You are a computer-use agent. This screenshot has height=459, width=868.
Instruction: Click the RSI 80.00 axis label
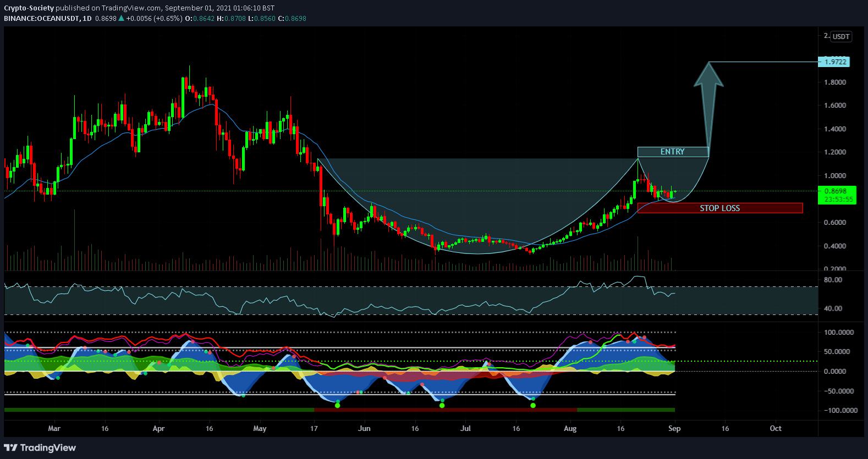[x=833, y=279]
